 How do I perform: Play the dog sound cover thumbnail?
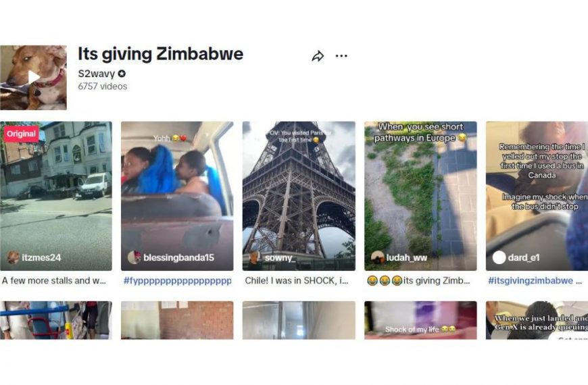point(33,78)
